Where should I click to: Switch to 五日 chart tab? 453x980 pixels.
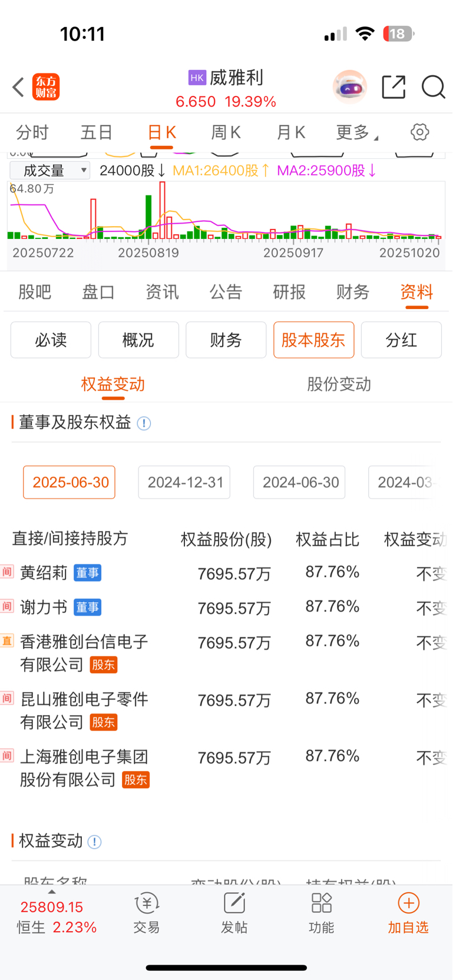(97, 132)
